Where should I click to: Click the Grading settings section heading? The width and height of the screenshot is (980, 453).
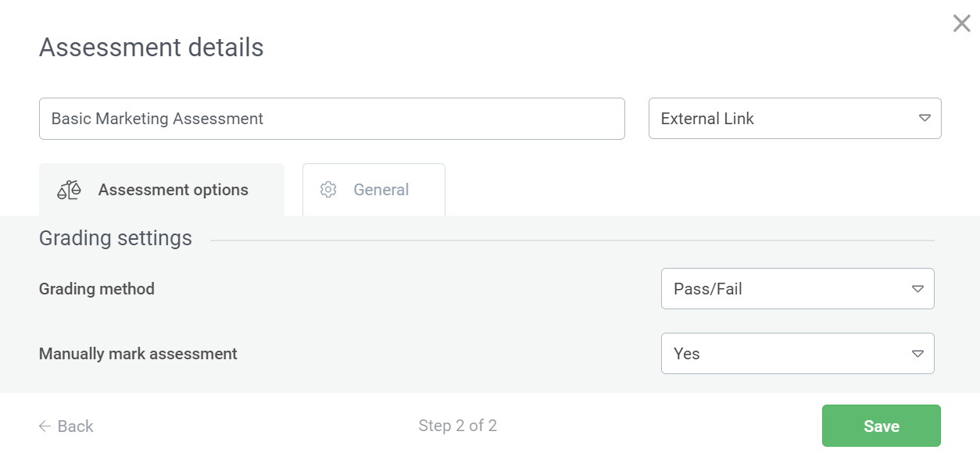pos(116,238)
